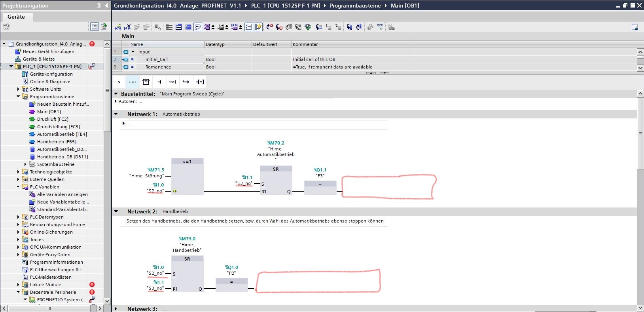Click the negate binary input icon
The width and height of the screenshot is (644, 312).
(172, 82)
